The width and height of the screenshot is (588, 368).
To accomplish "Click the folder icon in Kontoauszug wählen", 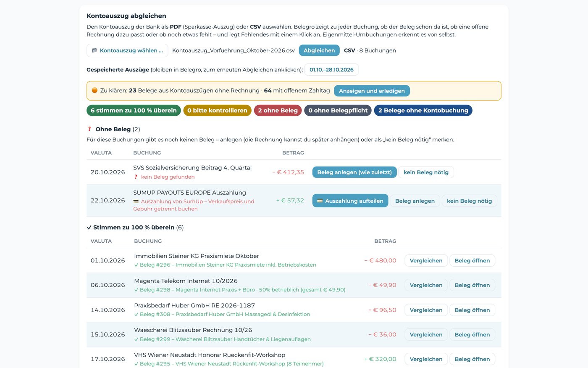I will click(94, 50).
